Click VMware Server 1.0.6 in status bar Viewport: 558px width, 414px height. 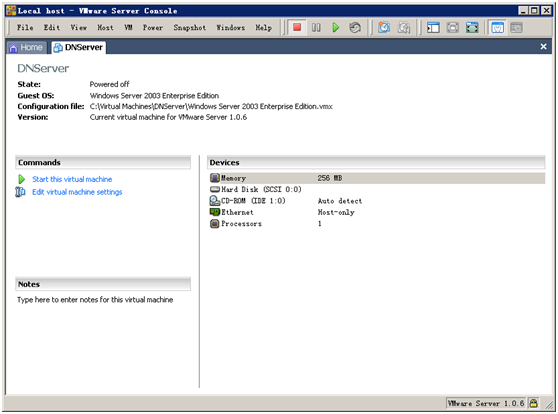(x=486, y=403)
